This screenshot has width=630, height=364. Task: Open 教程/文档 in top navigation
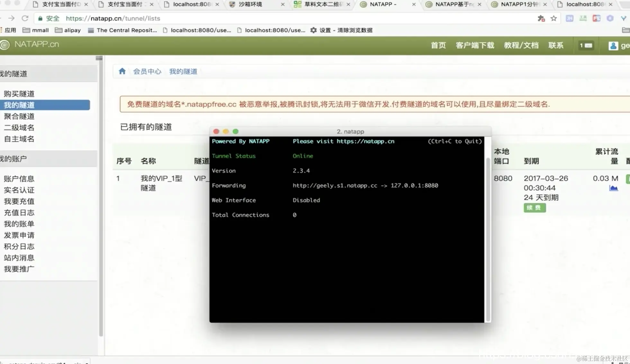tap(521, 45)
